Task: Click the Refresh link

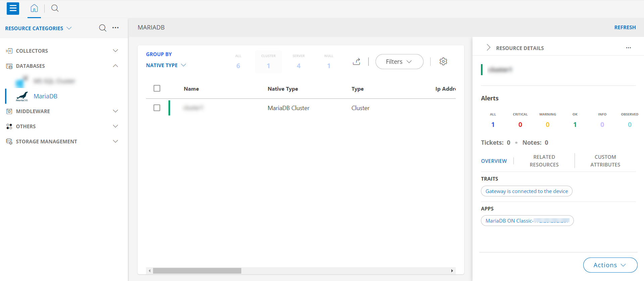Action: point(625,28)
